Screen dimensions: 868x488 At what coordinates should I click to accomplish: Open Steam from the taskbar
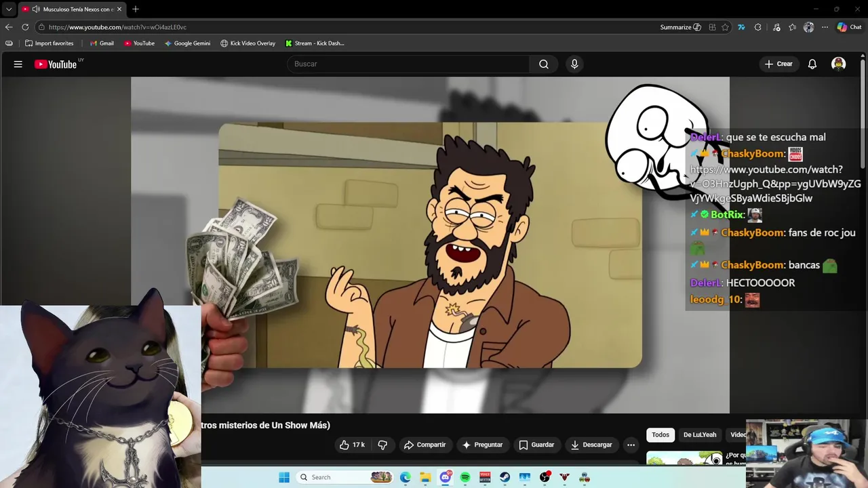(x=505, y=477)
